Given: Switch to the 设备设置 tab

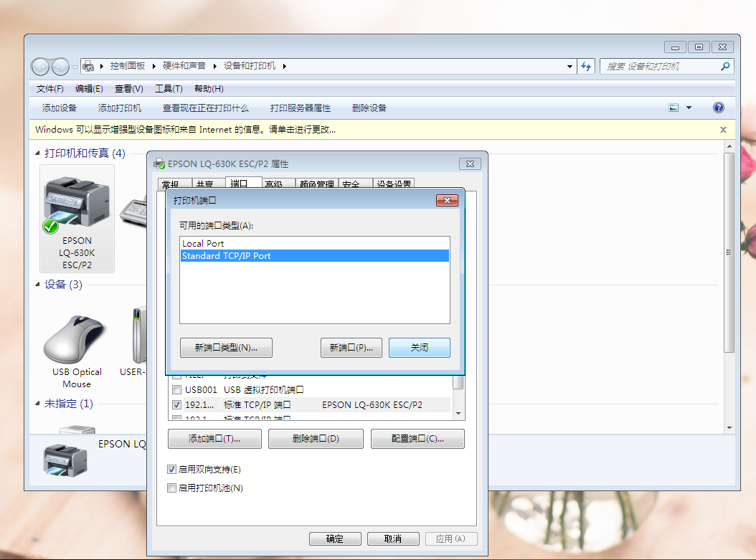Looking at the screenshot, I should pos(394,184).
